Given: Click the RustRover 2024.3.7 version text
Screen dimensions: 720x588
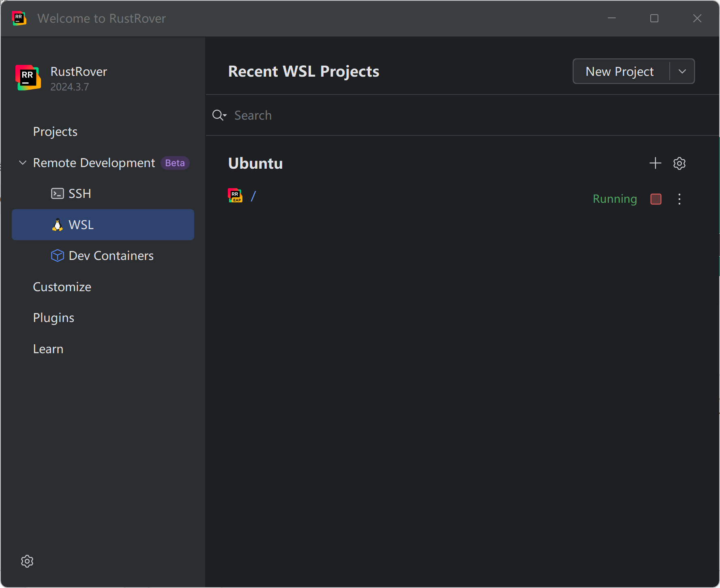Looking at the screenshot, I should point(70,87).
